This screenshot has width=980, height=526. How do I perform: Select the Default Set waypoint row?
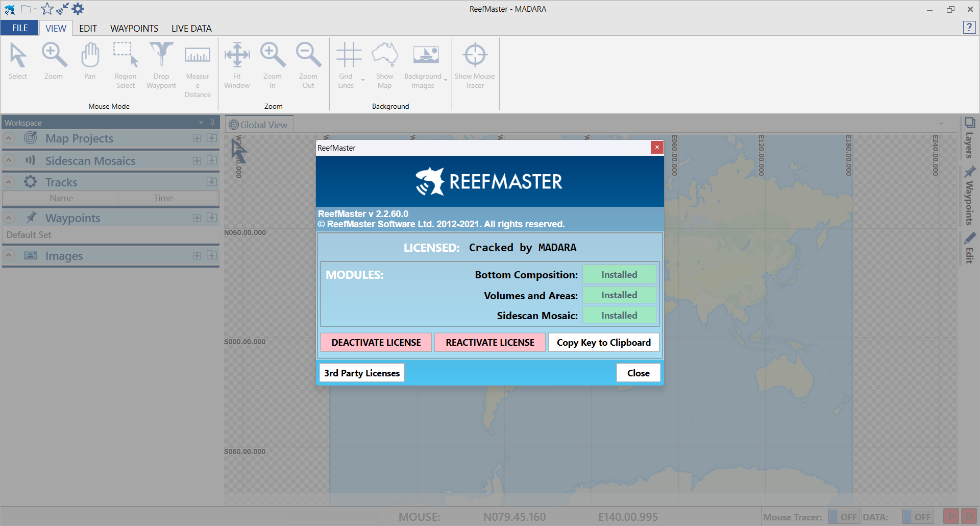pos(111,234)
